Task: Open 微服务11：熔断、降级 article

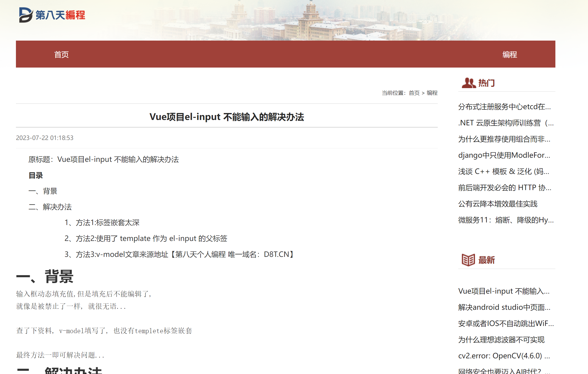Action: click(506, 220)
